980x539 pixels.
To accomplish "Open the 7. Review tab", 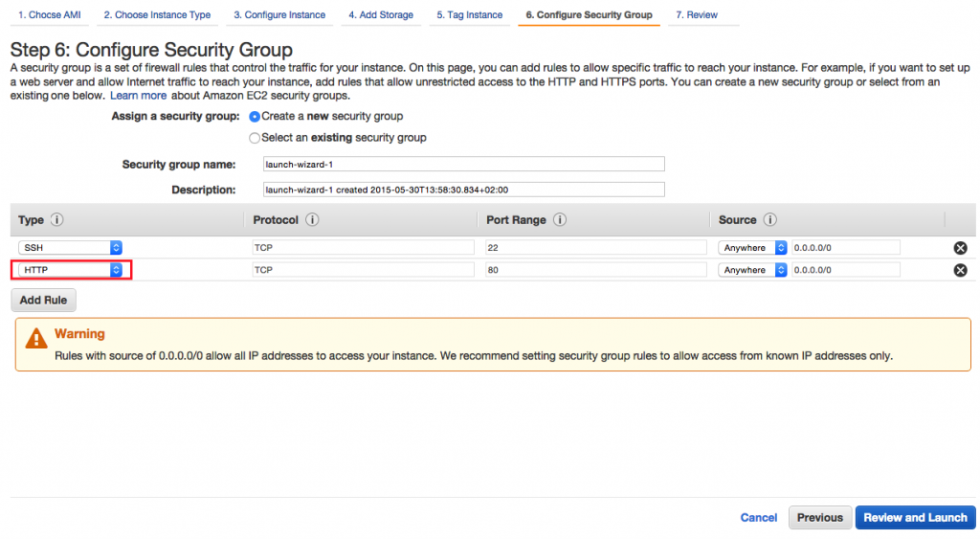I will (x=697, y=15).
